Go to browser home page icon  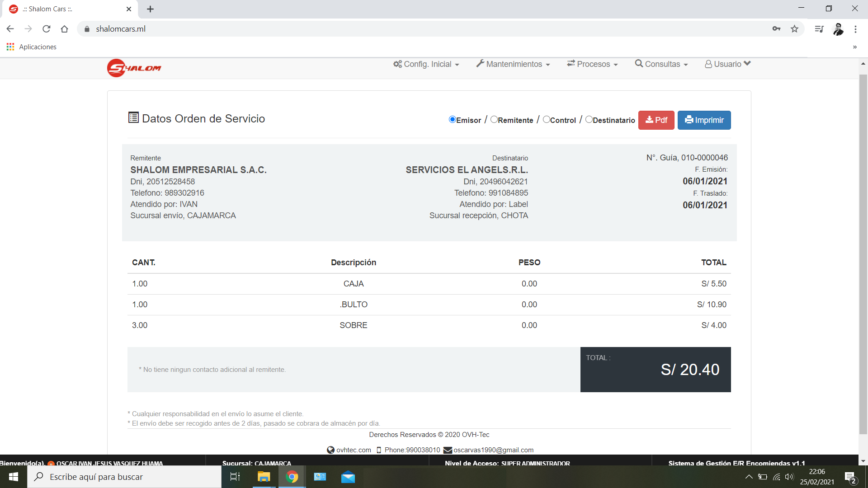[x=64, y=29]
